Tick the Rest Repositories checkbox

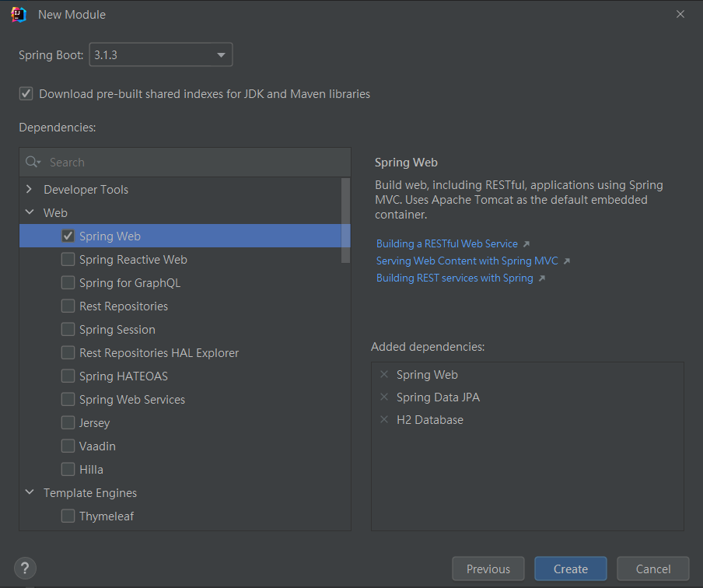(x=68, y=306)
